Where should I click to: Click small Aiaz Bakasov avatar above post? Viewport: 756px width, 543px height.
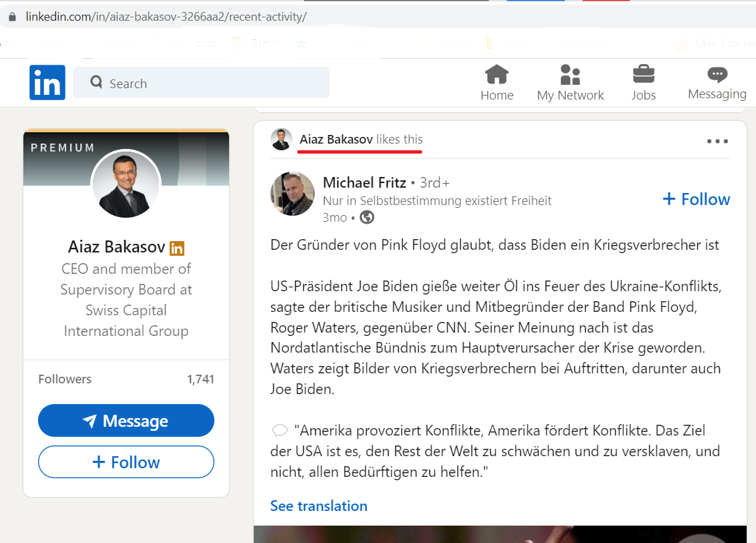[281, 140]
